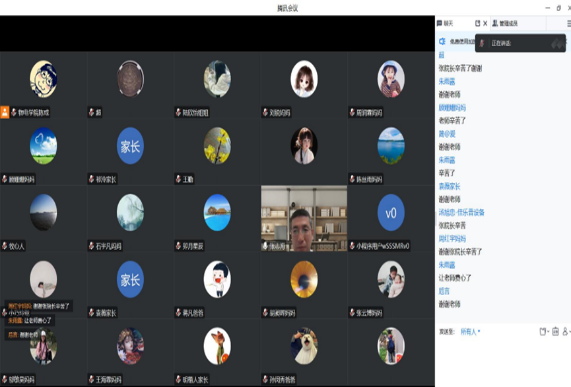Toggle the muted mic icon on the 王勤 tile
The width and height of the screenshot is (571, 387).
tap(178, 179)
